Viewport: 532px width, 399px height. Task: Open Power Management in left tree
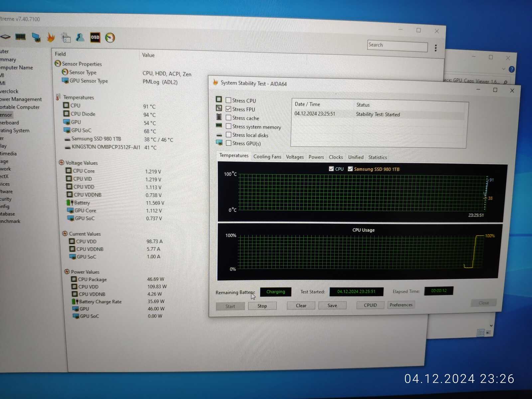[x=21, y=99]
